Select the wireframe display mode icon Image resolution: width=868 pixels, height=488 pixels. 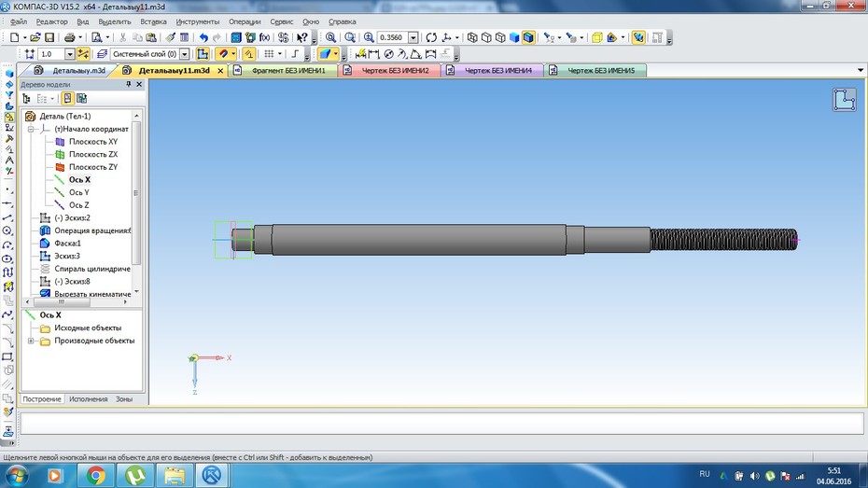pyautogui.click(x=472, y=37)
